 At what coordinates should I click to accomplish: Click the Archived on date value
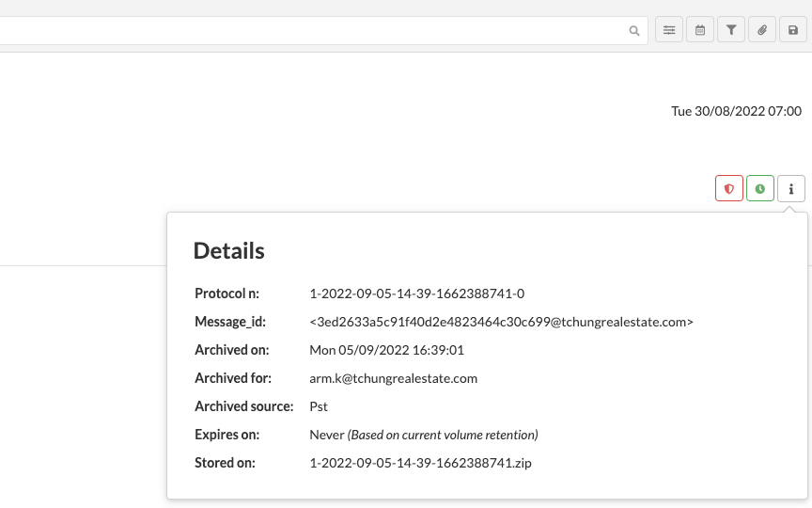pos(387,350)
